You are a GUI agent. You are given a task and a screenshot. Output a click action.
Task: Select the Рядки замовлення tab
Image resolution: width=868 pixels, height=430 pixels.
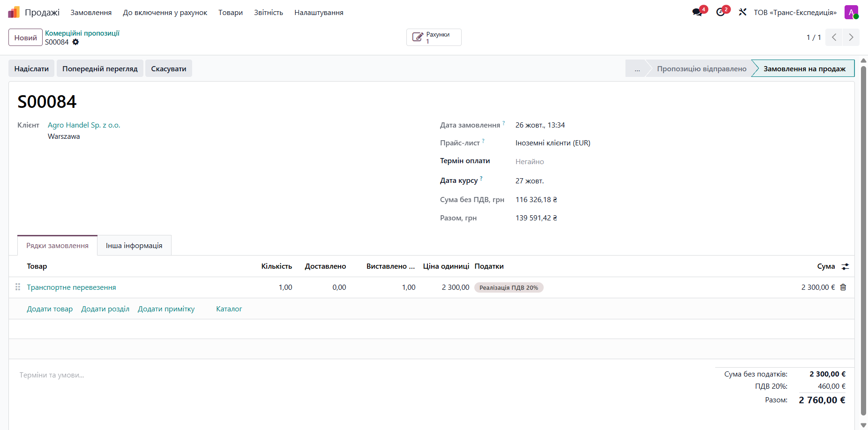[57, 245]
